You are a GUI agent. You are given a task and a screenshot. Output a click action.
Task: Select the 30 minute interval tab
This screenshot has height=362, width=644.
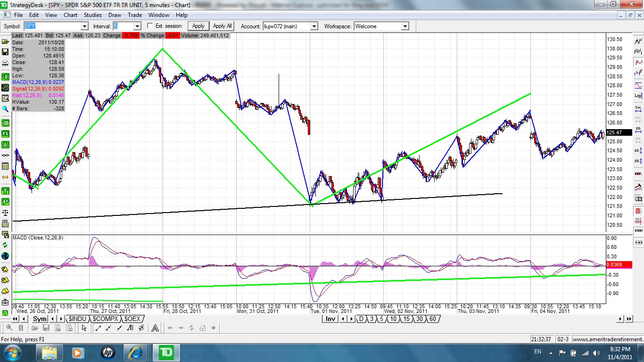click(420, 319)
